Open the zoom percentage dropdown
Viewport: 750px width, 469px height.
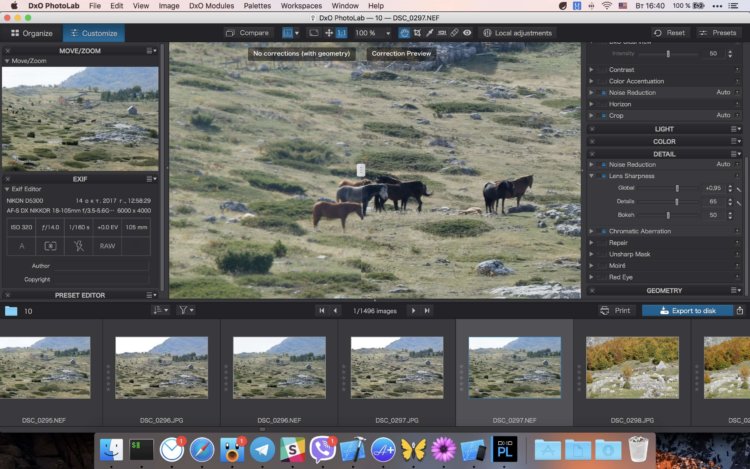(387, 33)
